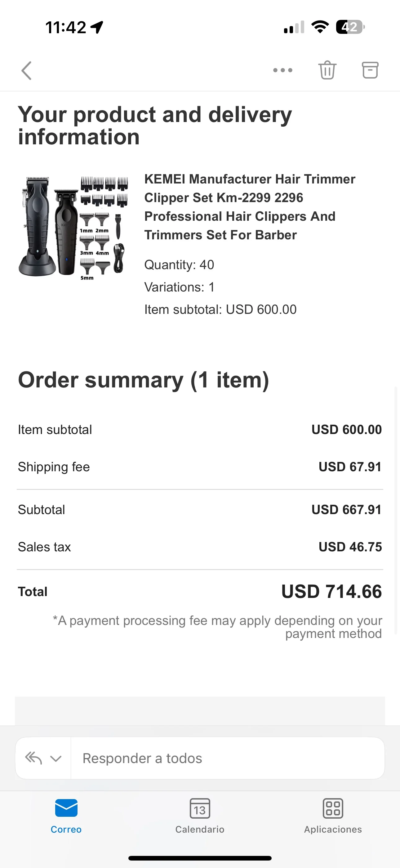Tap the battery indicator in status bar
The image size is (400, 868).
tap(350, 27)
